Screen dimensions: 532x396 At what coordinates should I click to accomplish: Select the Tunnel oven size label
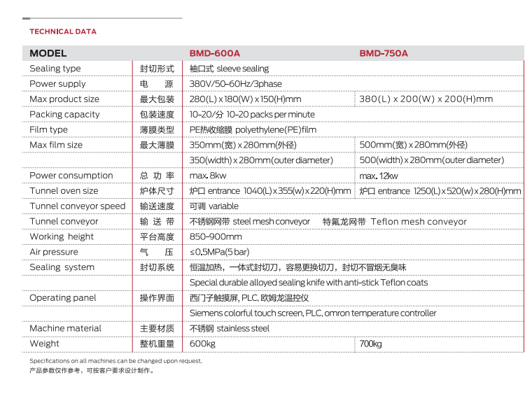(64, 190)
